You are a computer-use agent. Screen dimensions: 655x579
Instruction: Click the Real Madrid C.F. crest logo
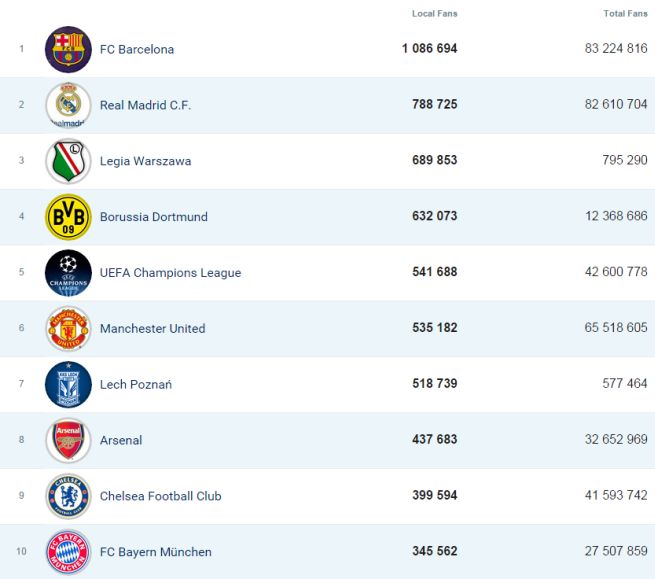point(68,105)
